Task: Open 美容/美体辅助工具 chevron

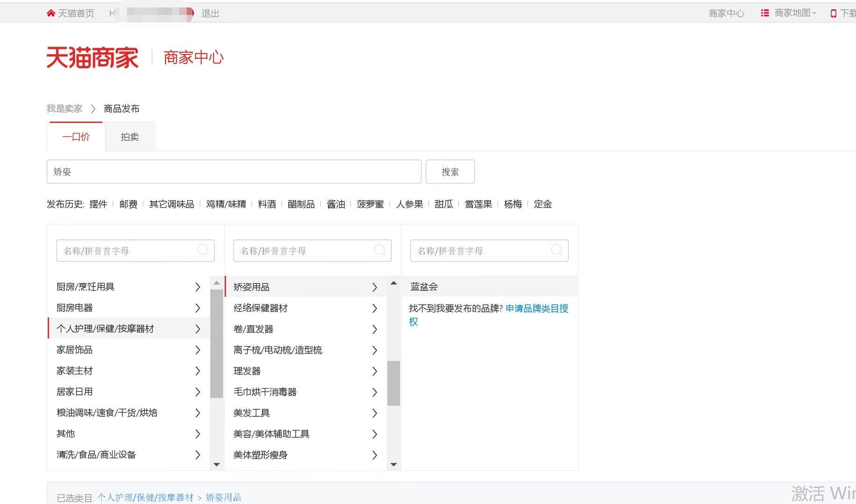Action: [x=375, y=434]
